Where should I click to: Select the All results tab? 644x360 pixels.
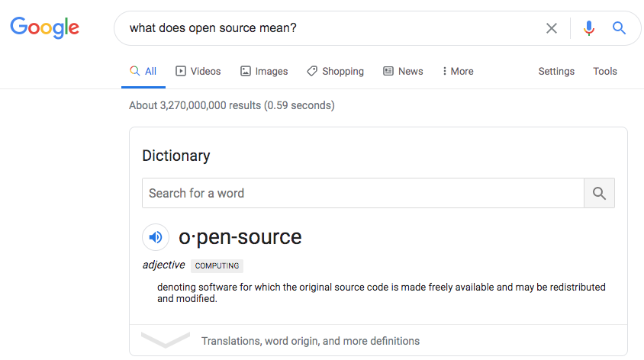click(x=143, y=71)
